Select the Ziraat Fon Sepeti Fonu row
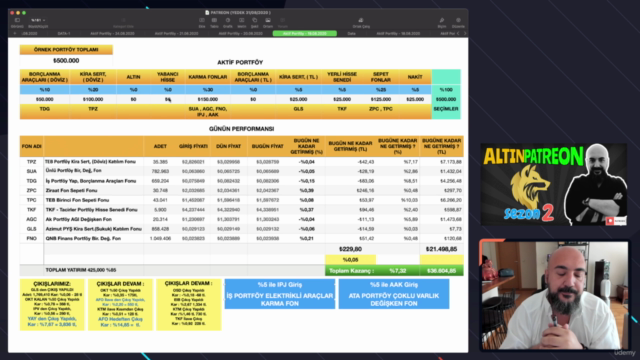640x360 pixels. tap(241, 190)
